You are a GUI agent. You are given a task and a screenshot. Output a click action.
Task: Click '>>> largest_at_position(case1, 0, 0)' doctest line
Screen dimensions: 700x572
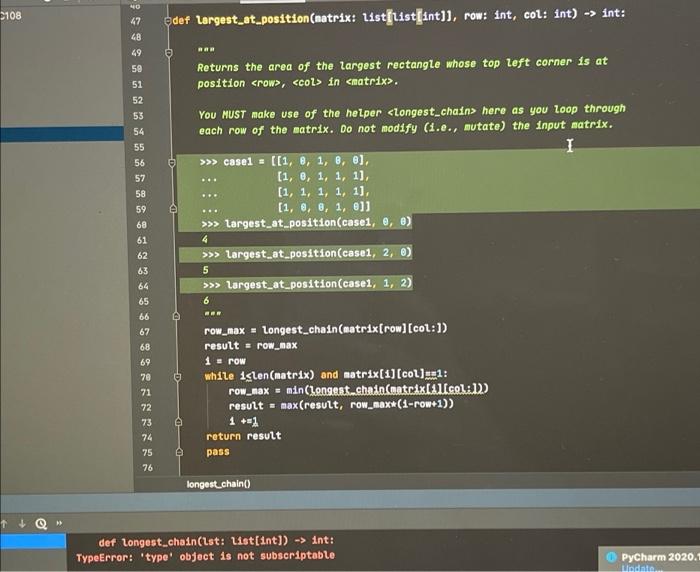(x=306, y=222)
